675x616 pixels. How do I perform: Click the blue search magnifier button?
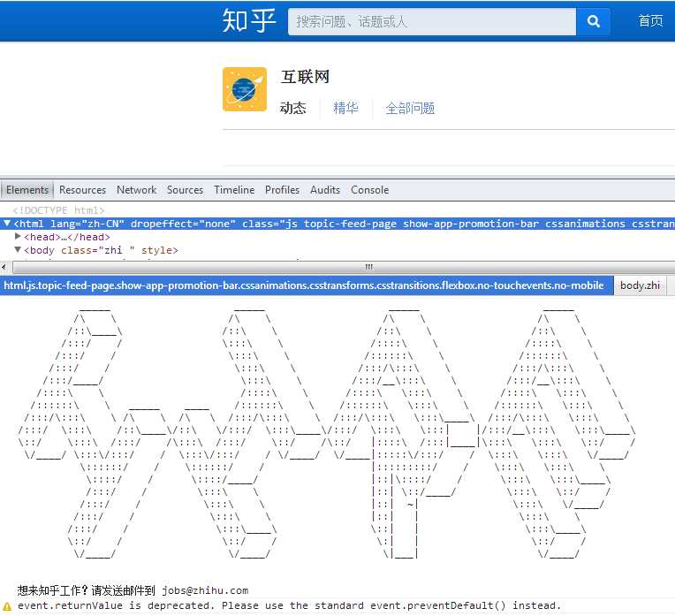(x=593, y=21)
